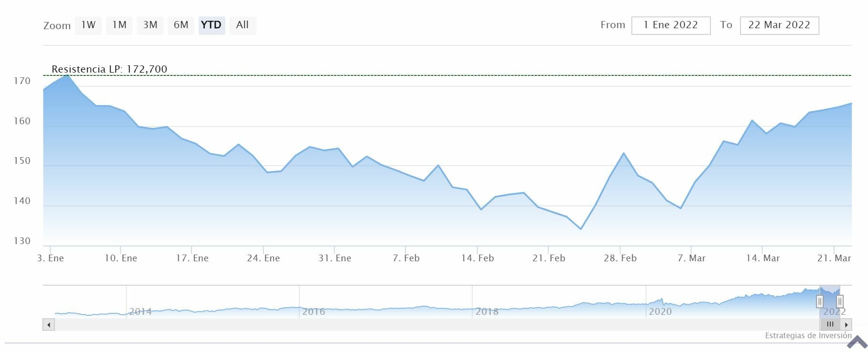868x353 pixels.
Task: Switch zoom range to 3M
Action: coord(150,25)
